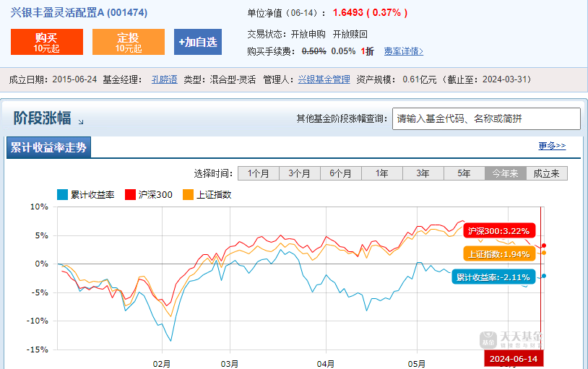Open fund manager 孔晓语 profile link
Viewport: 588px width, 369px height.
pyautogui.click(x=165, y=79)
